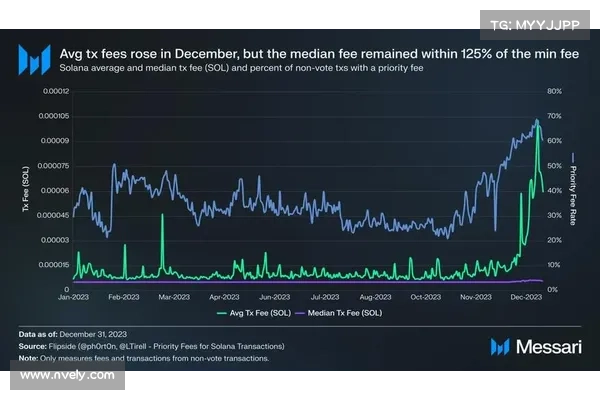Click the 'Priority Fee Rate' axis label
Screen dimensions: 600x400
(x=573, y=195)
